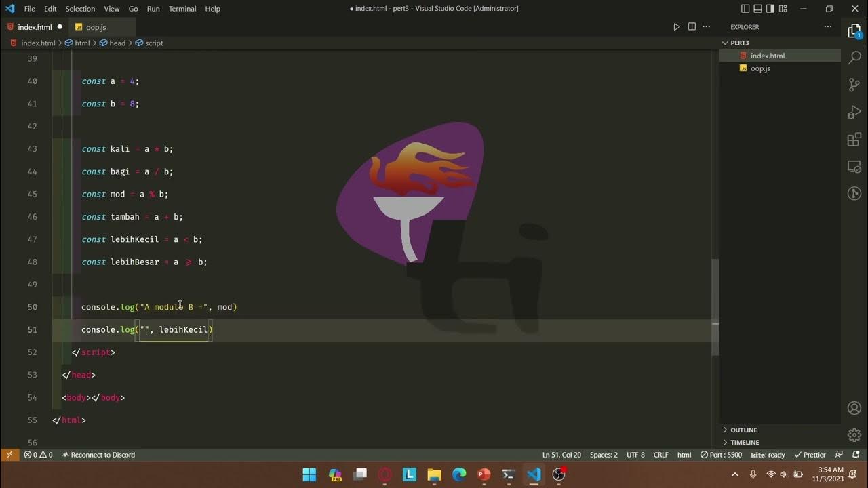The width and height of the screenshot is (868, 488).
Task: Open the Terminal menu
Action: point(182,9)
